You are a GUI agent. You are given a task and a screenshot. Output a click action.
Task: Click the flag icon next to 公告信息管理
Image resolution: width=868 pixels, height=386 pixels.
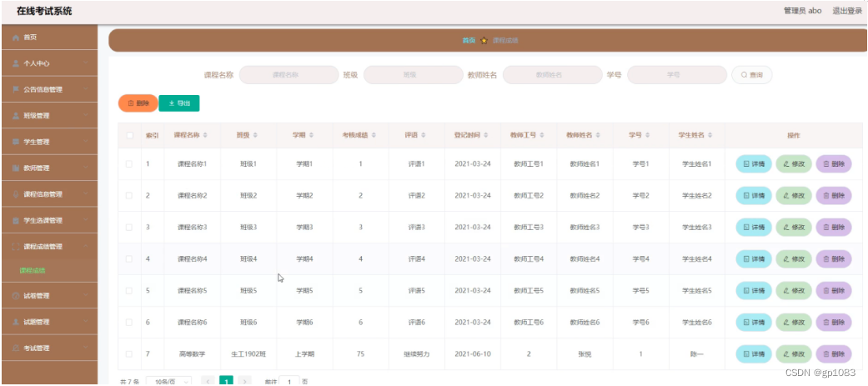(x=16, y=90)
